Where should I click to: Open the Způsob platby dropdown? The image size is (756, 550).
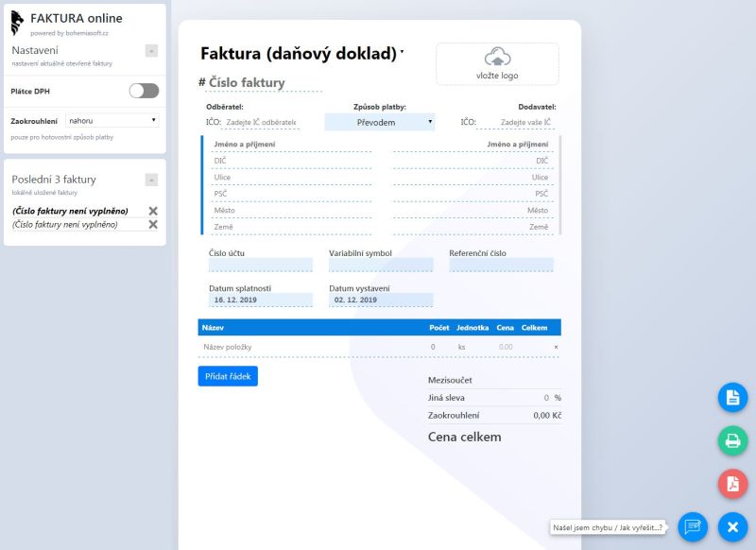point(380,122)
